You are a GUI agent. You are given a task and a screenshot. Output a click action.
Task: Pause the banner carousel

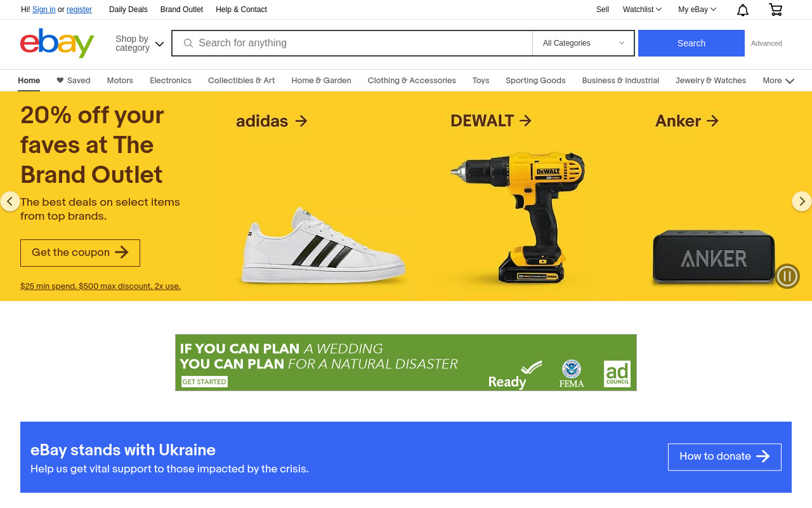click(787, 276)
